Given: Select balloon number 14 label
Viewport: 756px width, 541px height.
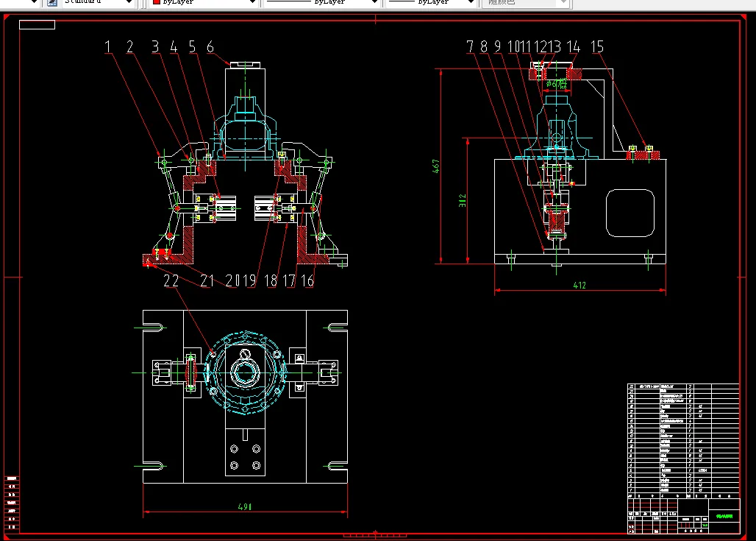Looking at the screenshot, I should click(x=574, y=46).
